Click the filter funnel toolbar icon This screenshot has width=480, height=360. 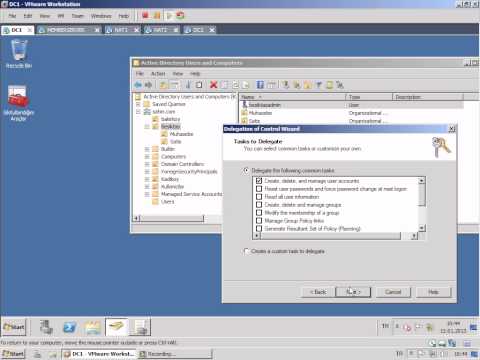(x=319, y=85)
